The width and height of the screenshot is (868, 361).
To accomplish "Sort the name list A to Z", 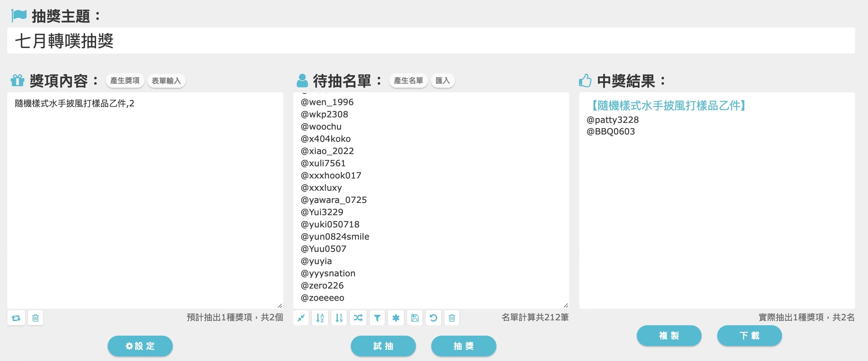I will click(x=320, y=318).
